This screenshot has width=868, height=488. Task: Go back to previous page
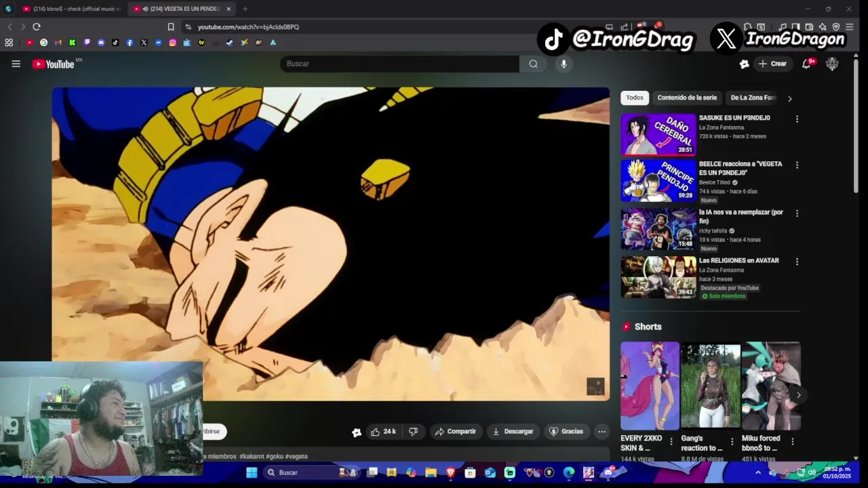pos(9,27)
